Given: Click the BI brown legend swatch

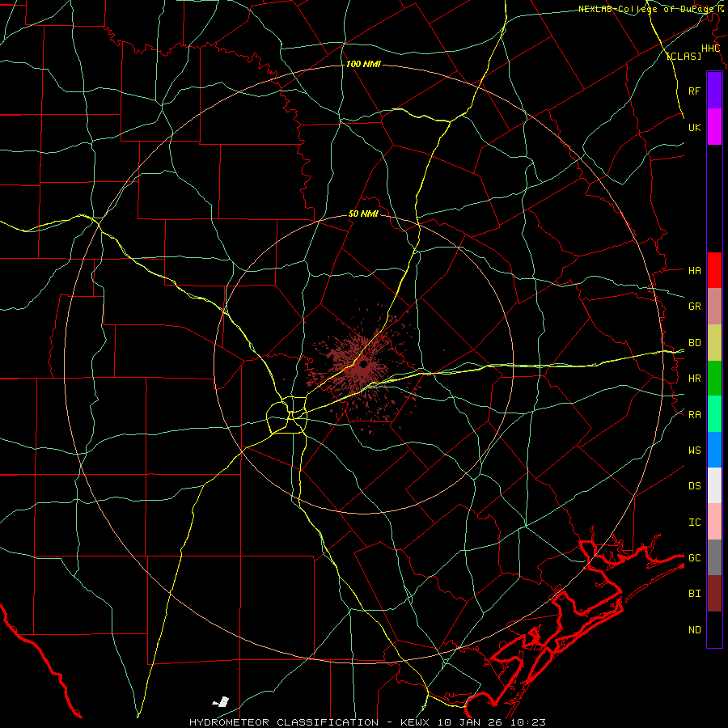Looking at the screenshot, I should click(714, 594).
